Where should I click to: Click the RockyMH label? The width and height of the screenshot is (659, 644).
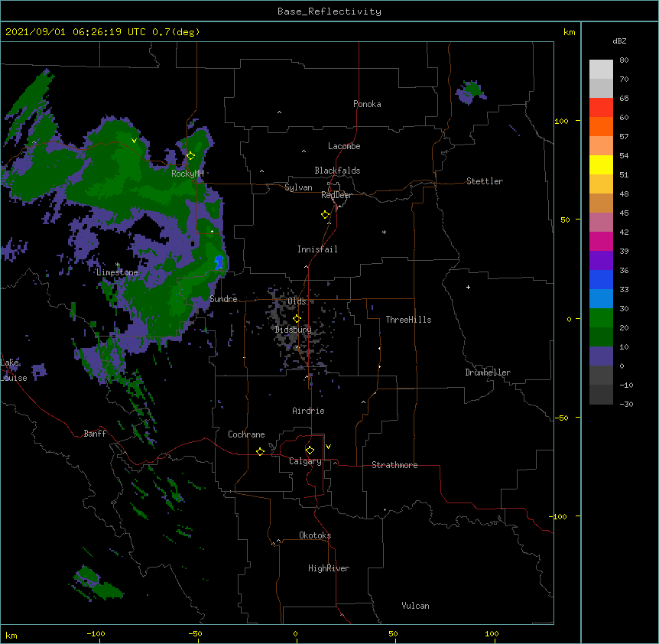(x=187, y=173)
